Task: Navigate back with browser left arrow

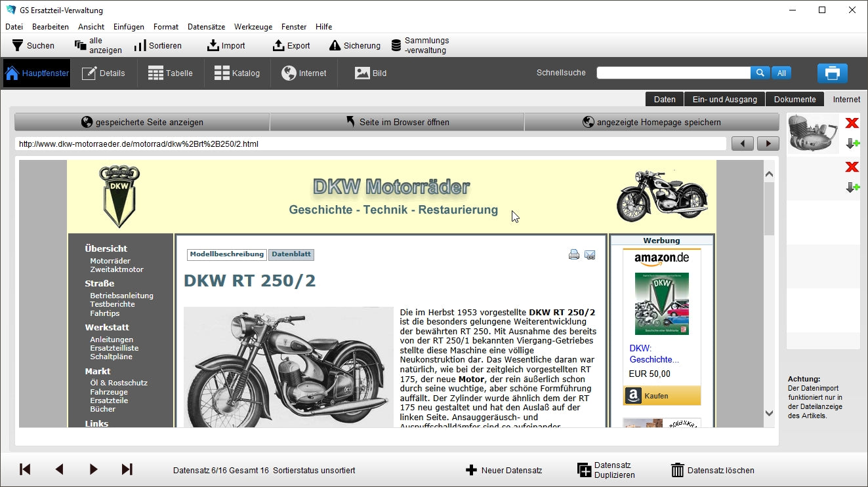Action: (743, 144)
